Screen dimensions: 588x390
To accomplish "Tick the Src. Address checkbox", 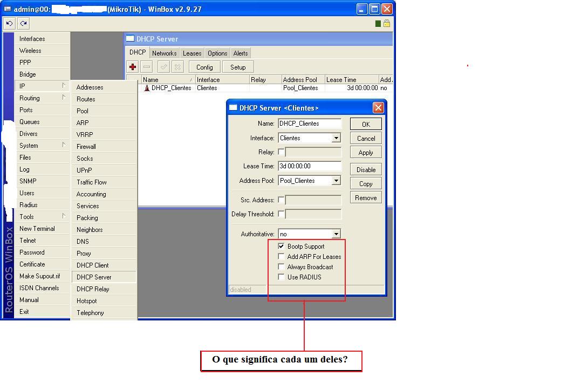I will click(281, 200).
